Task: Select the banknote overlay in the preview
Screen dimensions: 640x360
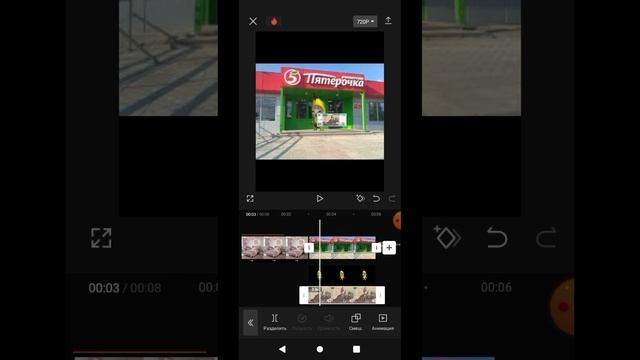Action: coord(331,120)
